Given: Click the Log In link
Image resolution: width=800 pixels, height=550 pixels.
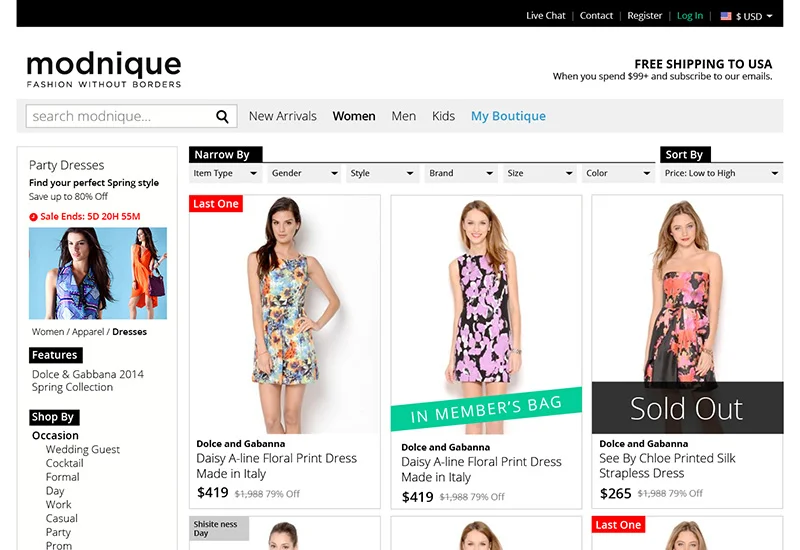Looking at the screenshot, I should coord(690,16).
